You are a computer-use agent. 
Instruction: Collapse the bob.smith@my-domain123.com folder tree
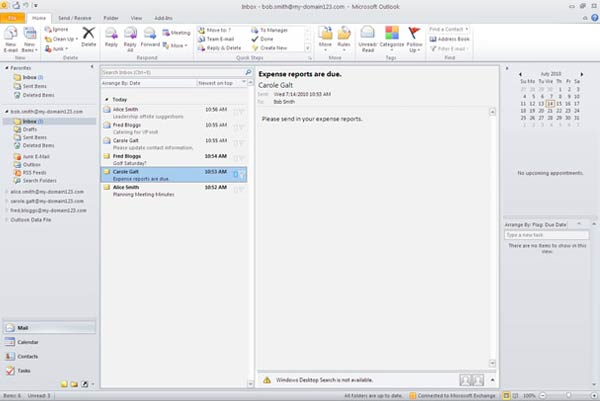click(7, 112)
